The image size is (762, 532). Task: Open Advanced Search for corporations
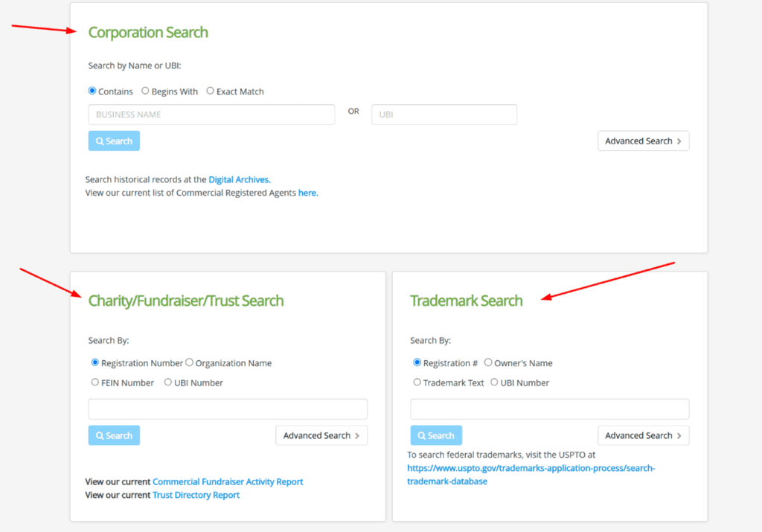coord(642,141)
